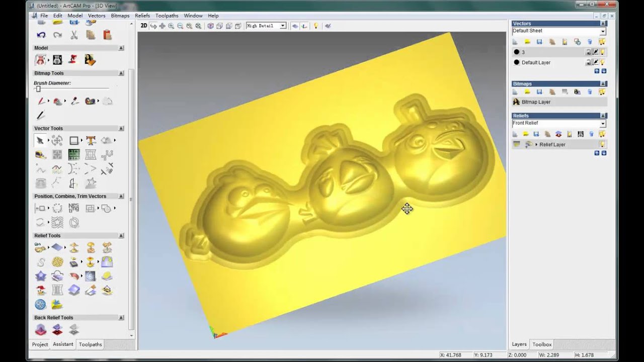
Task: Click the zoom out magnifier icon
Action: 180,26
